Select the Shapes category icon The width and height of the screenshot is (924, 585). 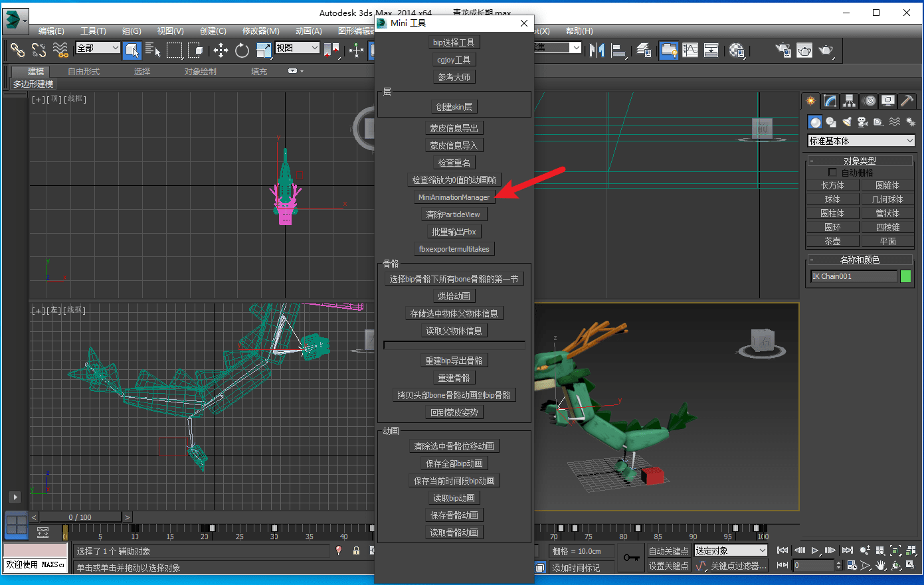click(831, 122)
